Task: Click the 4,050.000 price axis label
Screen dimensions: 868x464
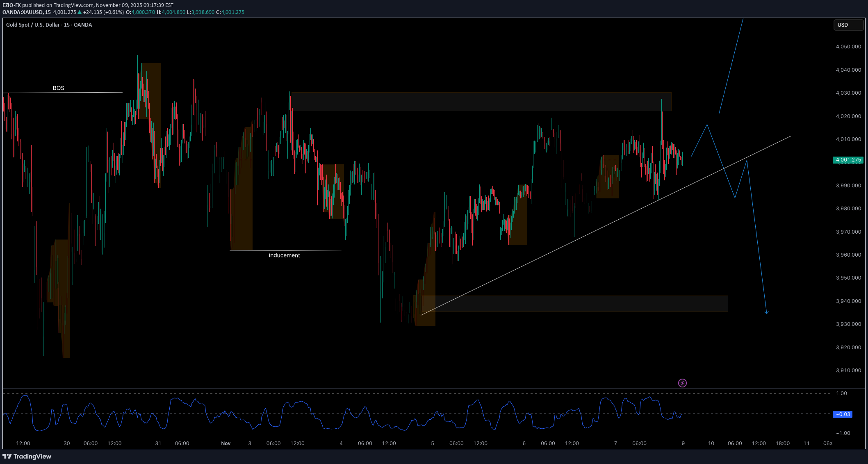Action: click(x=847, y=47)
